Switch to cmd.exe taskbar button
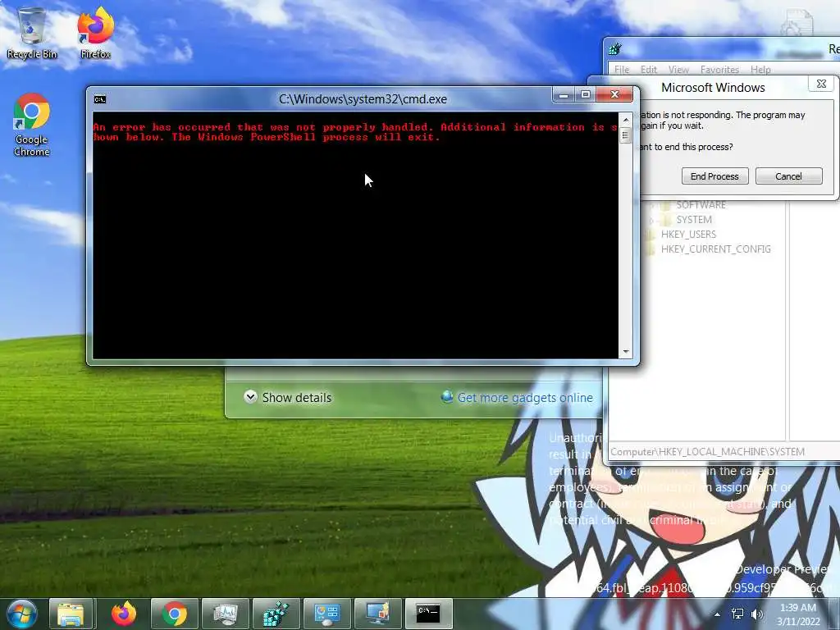Screen dimensions: 840x630 pyautogui.click(x=428, y=614)
